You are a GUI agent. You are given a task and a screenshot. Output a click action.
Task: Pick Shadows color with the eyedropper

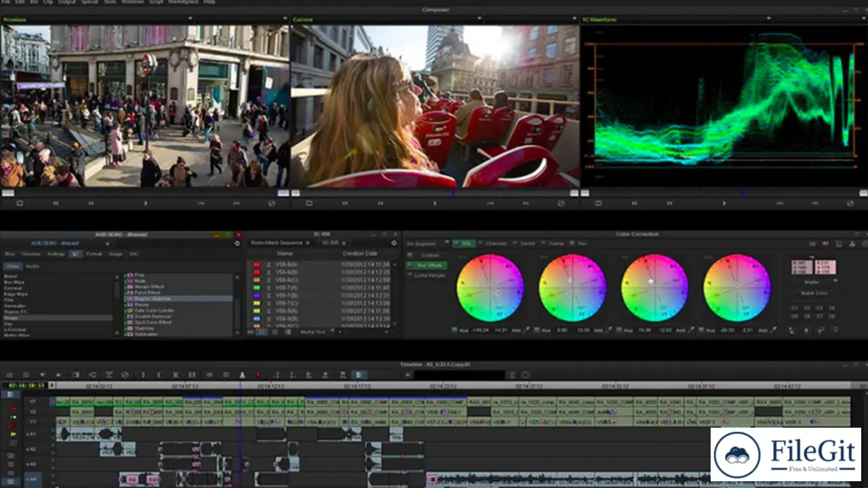[x=526, y=330]
